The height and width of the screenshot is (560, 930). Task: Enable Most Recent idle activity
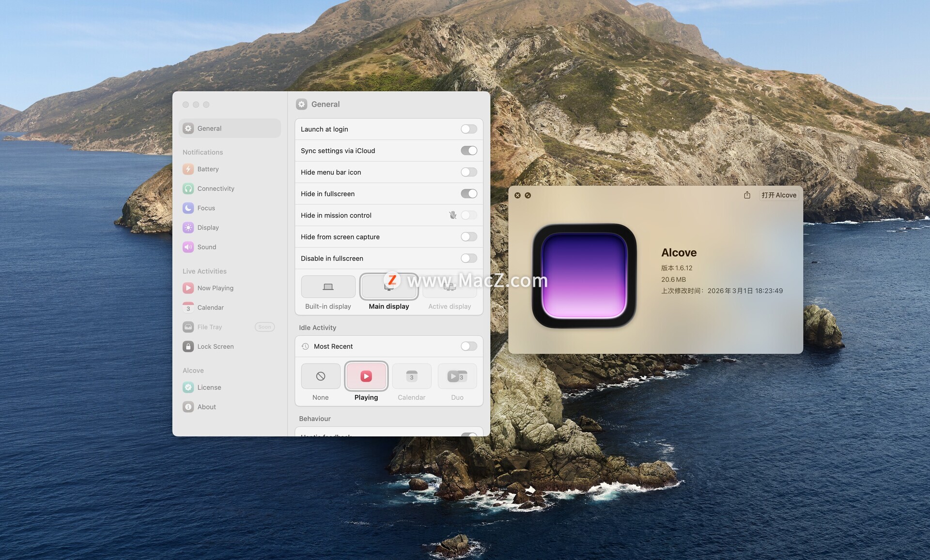(x=468, y=346)
